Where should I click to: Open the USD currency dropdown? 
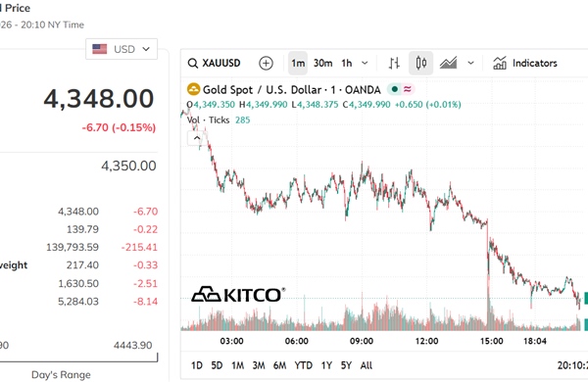coord(122,49)
